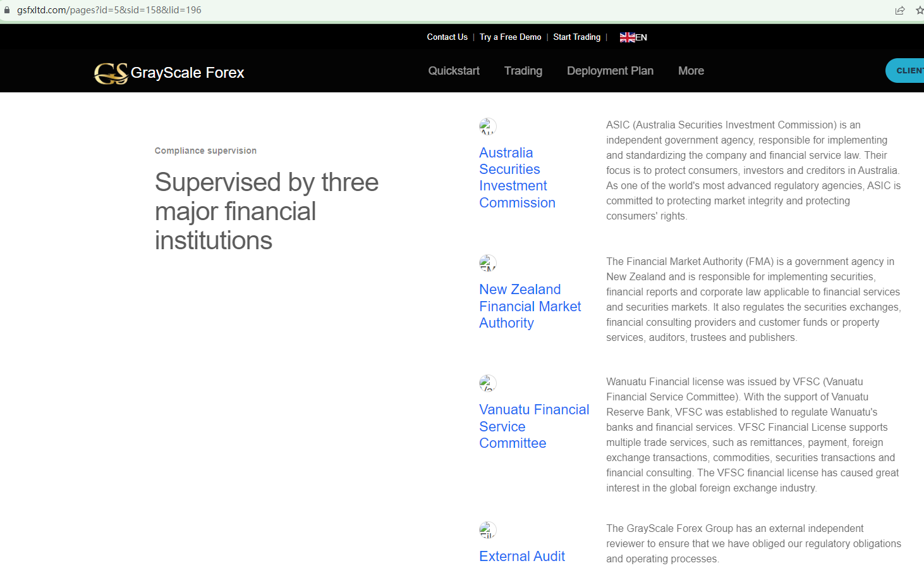The height and width of the screenshot is (568, 924).
Task: Click the blue Client button
Action: click(907, 71)
